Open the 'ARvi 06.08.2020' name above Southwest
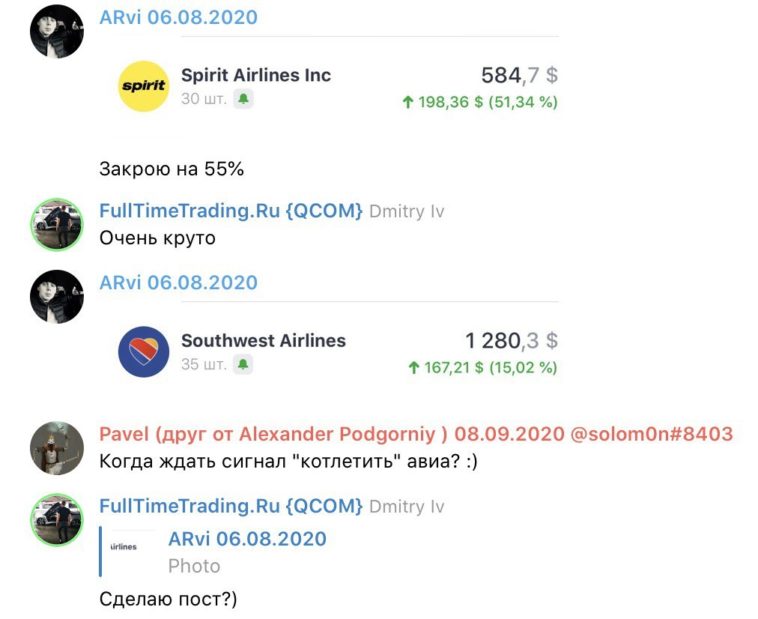758x619 pixels. 178,282
